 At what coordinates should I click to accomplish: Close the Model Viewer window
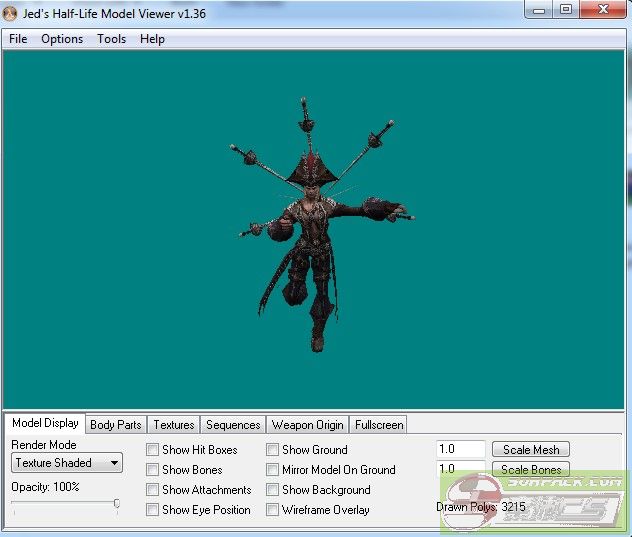[x=603, y=10]
